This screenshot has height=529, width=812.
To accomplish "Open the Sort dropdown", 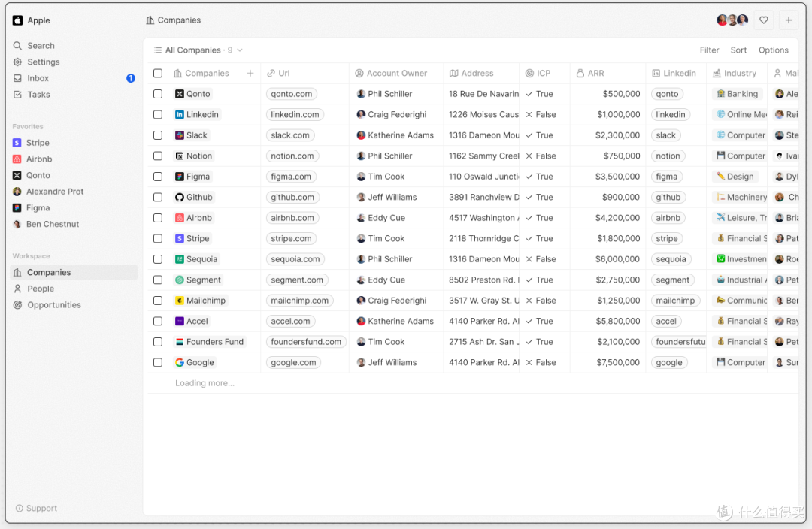I will click(x=738, y=50).
